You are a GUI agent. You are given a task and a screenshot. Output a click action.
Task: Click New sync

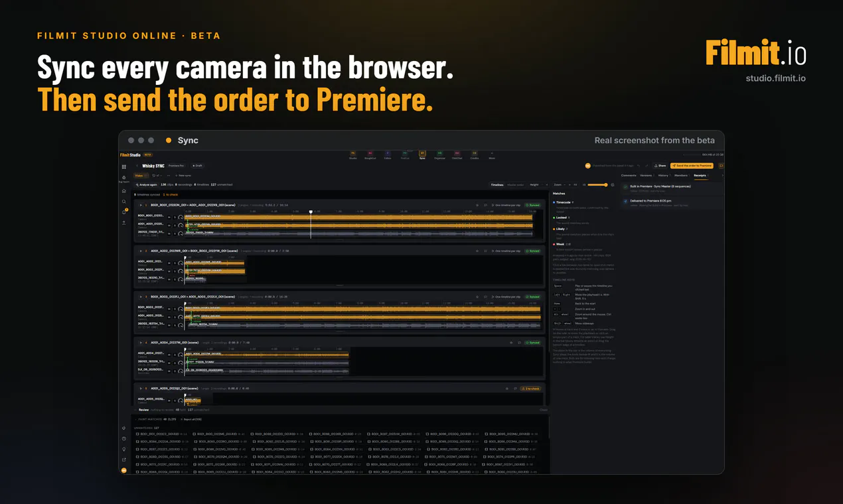pos(183,176)
